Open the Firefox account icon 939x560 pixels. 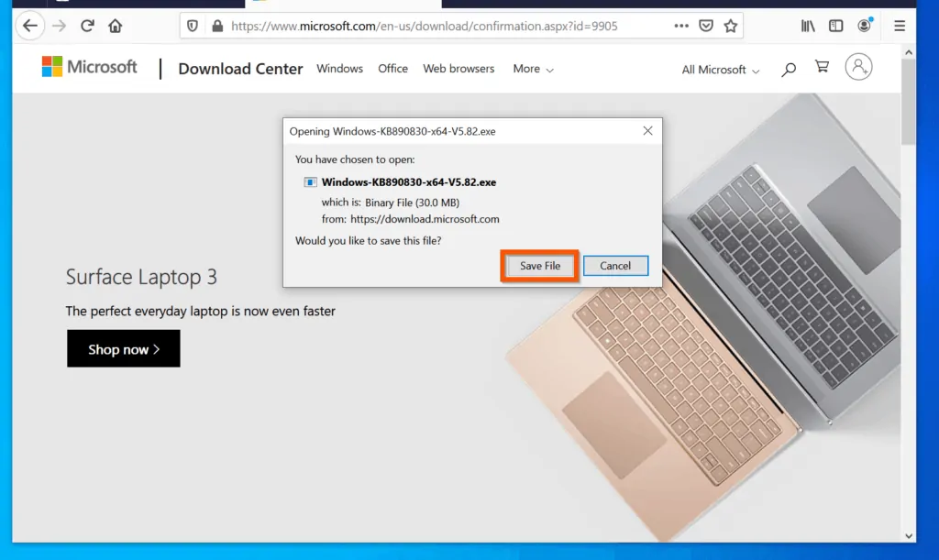(864, 27)
